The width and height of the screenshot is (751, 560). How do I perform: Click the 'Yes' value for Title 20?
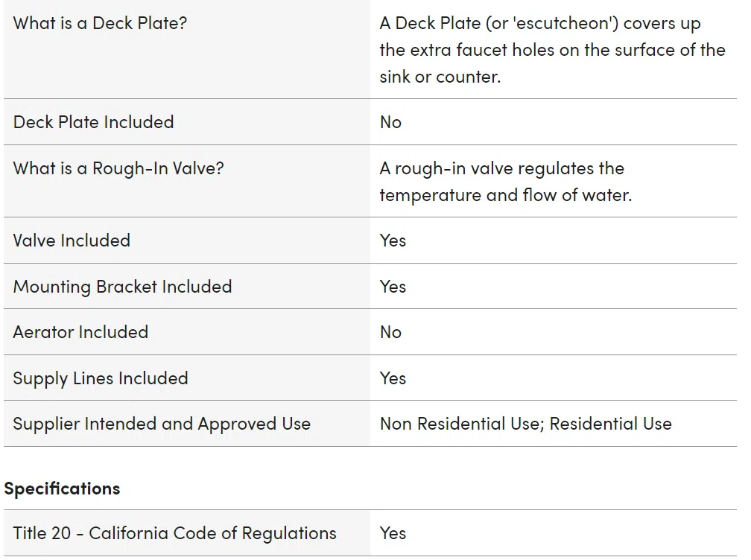point(393,533)
